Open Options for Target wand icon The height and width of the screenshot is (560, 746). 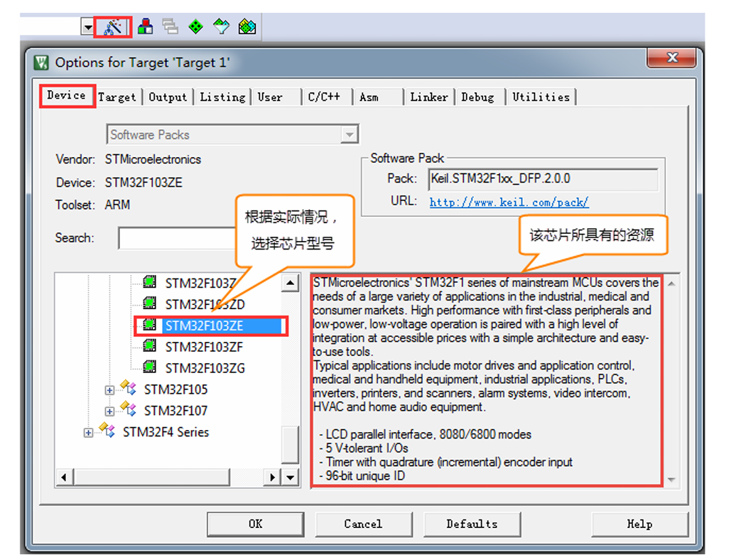click(x=113, y=27)
